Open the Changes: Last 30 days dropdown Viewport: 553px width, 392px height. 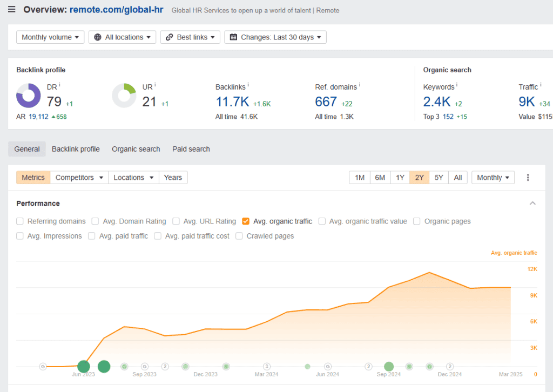point(275,37)
